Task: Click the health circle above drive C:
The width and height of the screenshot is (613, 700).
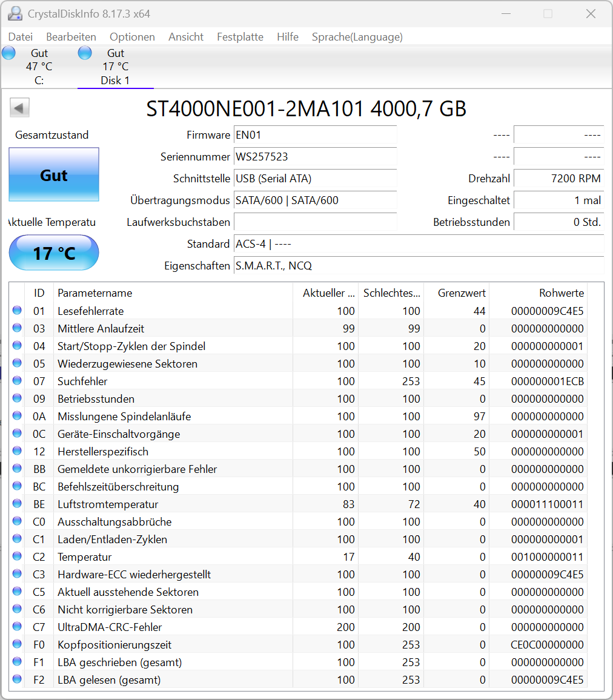Action: 8,53
